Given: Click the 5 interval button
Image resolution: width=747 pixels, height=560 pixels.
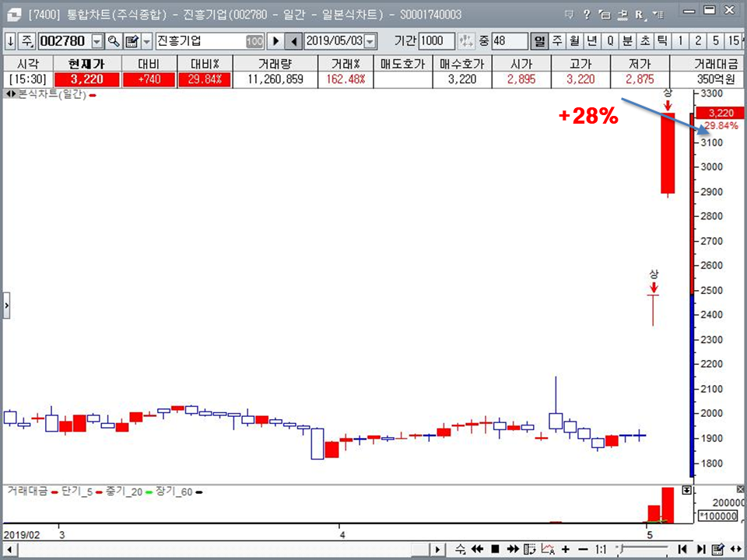Looking at the screenshot, I should [715, 41].
